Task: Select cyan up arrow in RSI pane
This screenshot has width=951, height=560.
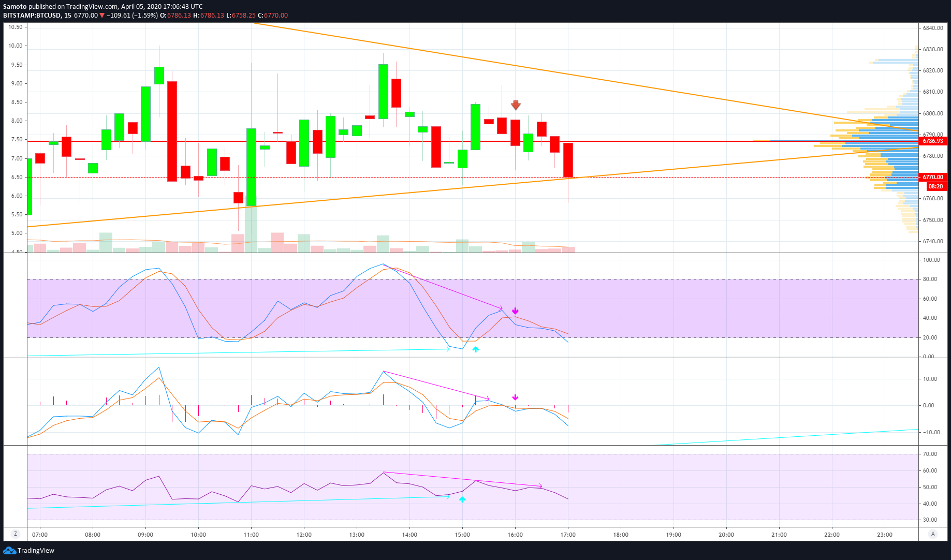Action: (x=462, y=499)
